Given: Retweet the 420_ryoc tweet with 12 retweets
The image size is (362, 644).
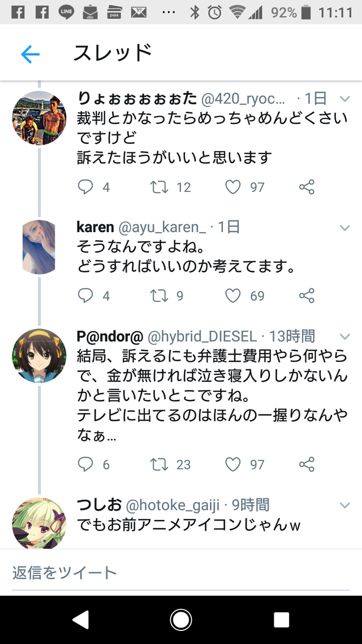Looking at the screenshot, I should [159, 187].
